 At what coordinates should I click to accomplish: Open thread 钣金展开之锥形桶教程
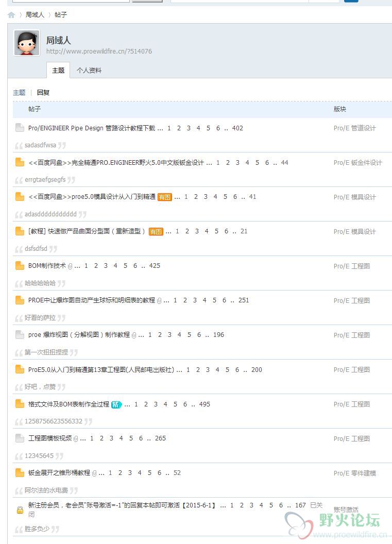pyautogui.click(x=59, y=473)
